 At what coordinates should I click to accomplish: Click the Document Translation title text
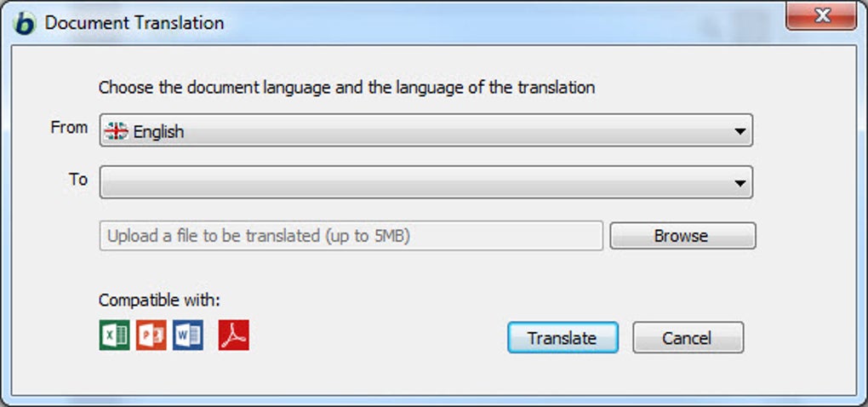(134, 23)
